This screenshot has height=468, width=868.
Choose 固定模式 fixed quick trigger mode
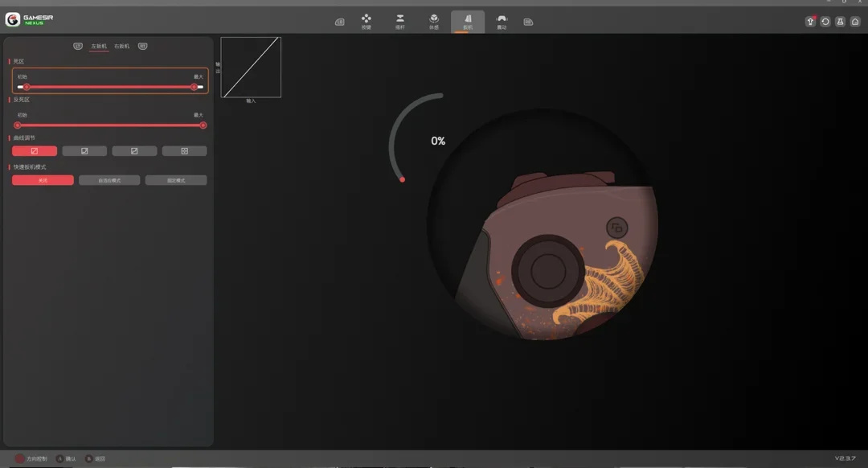tap(176, 180)
